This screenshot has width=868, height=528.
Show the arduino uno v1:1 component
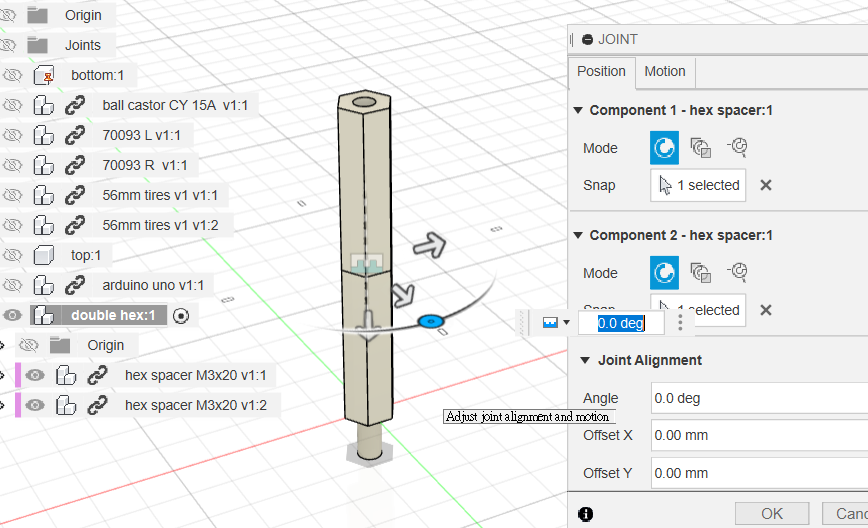click(x=12, y=285)
